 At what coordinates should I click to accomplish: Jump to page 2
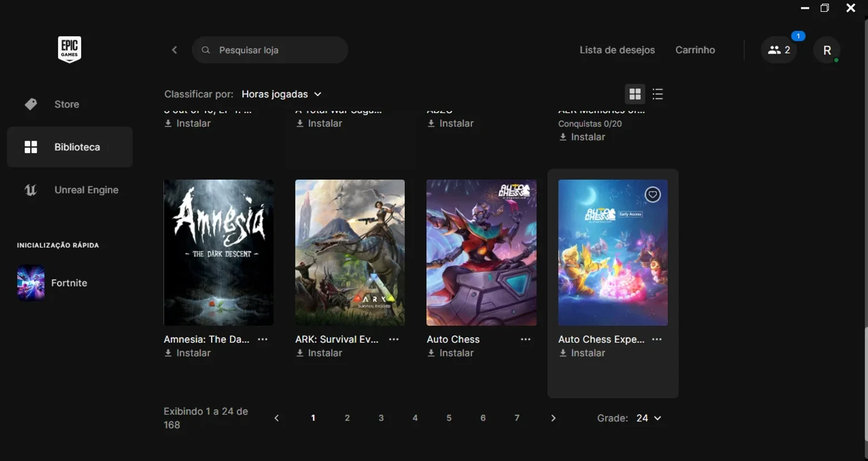coord(347,418)
